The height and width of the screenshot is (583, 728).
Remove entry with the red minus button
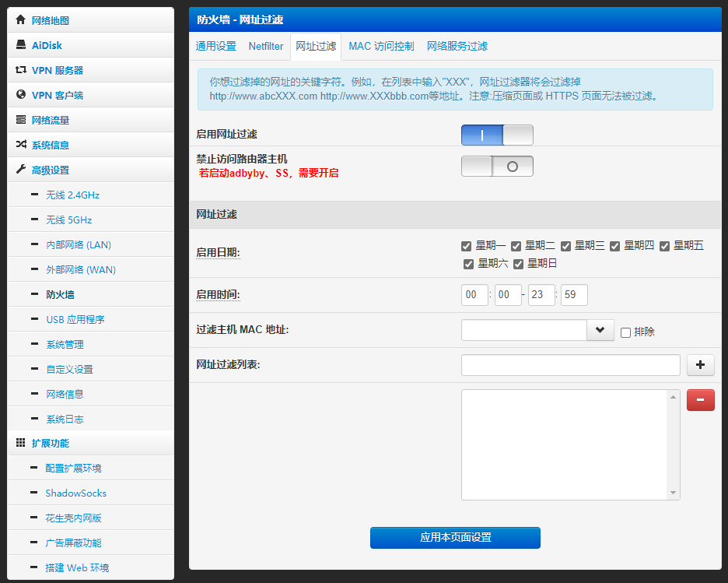[700, 400]
